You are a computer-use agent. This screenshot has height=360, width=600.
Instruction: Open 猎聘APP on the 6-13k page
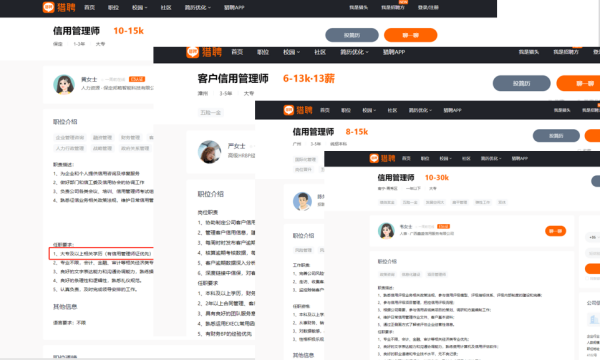click(x=394, y=52)
